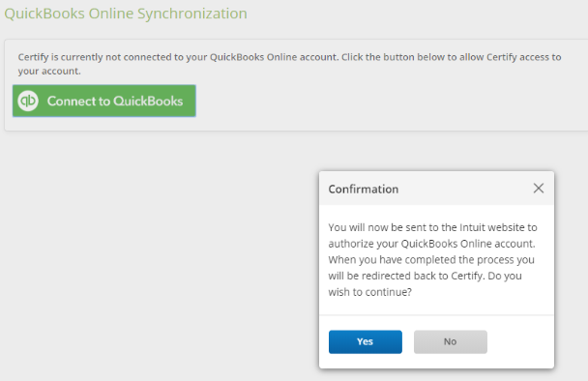Click 'You will now be sent' message line
588x381 pixels.
tap(432, 227)
